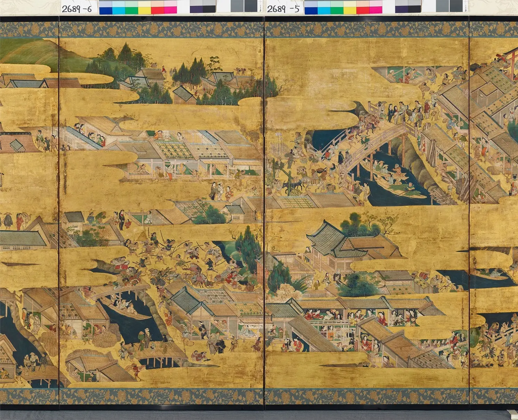Select the blue swatch beside label 2689-5

[x=311, y=7]
